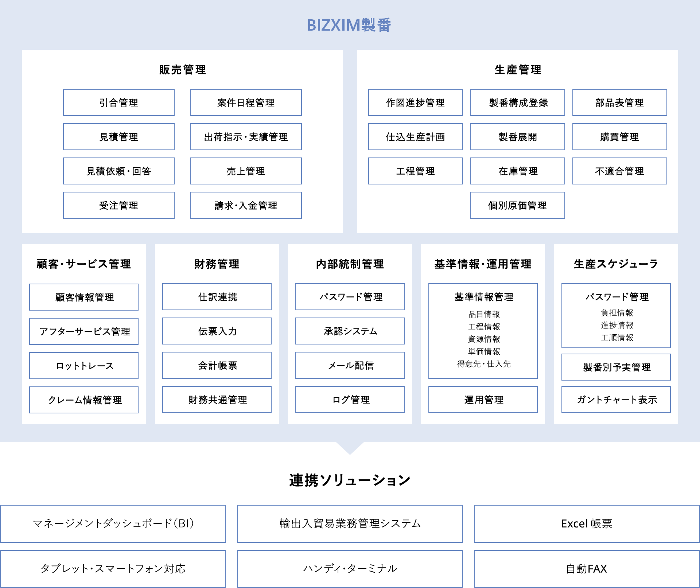Image resolution: width=700 pixels, height=588 pixels.
Task: Click the 売上管理 box
Action: coord(246,171)
